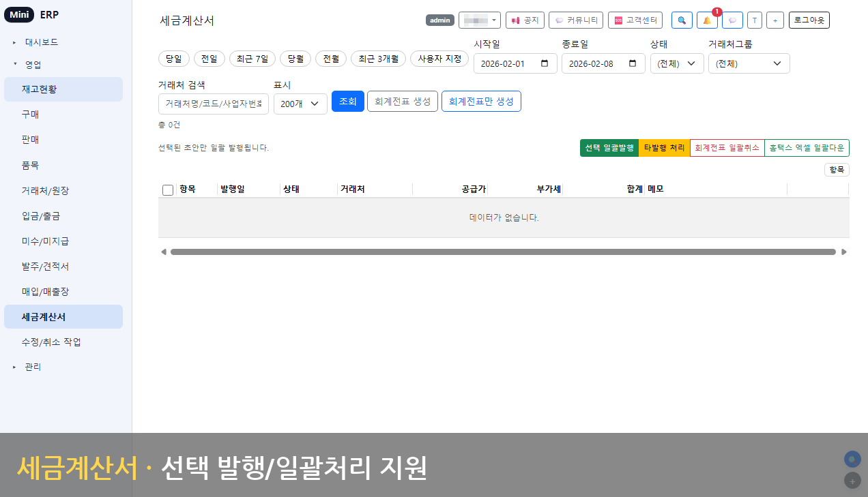868x497 pixels.
Task: Click the 거래처 검색 input field
Action: tap(214, 104)
